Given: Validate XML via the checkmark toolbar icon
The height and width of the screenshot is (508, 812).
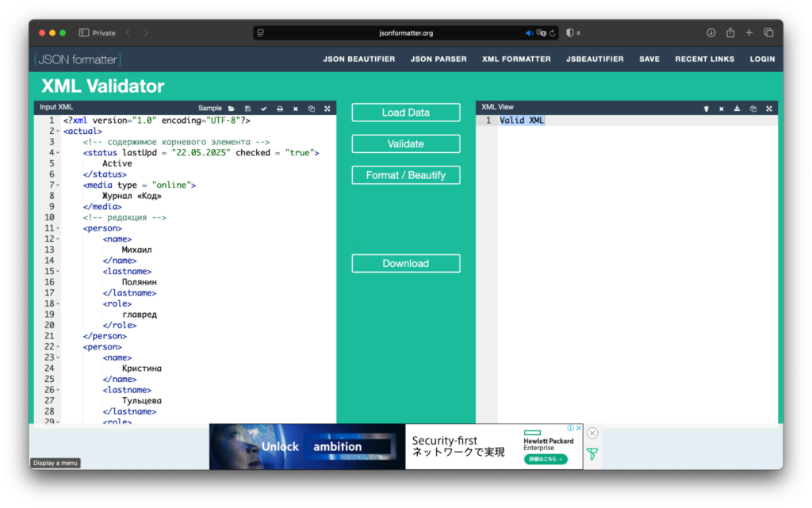Looking at the screenshot, I should tap(264, 109).
